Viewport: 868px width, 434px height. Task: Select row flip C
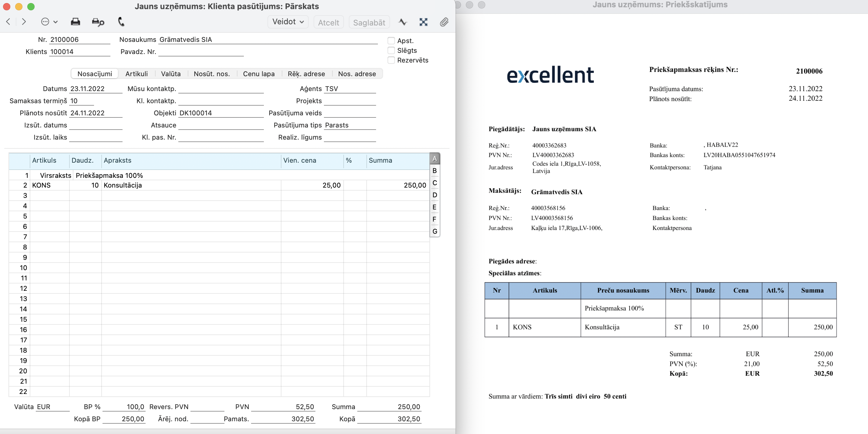(434, 183)
